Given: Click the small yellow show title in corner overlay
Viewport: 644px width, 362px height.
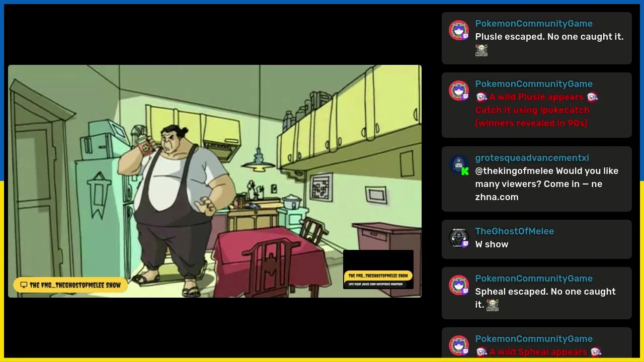Looking at the screenshot, I should [378, 276].
